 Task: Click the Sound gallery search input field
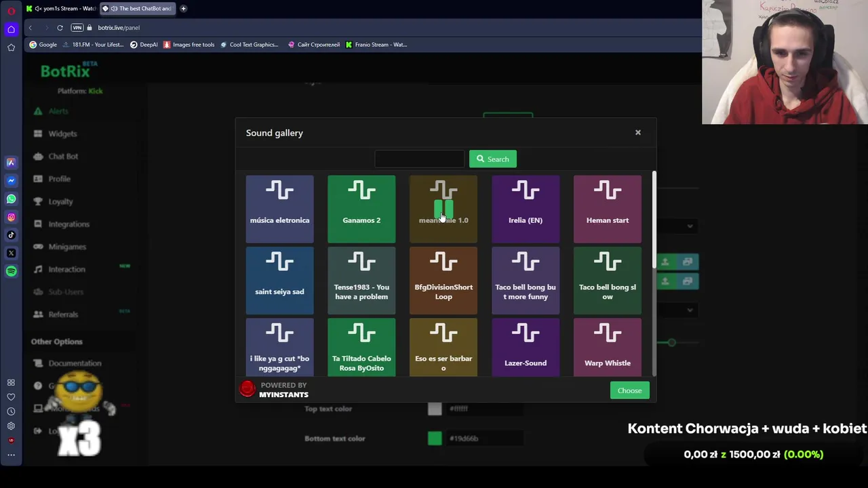click(420, 159)
